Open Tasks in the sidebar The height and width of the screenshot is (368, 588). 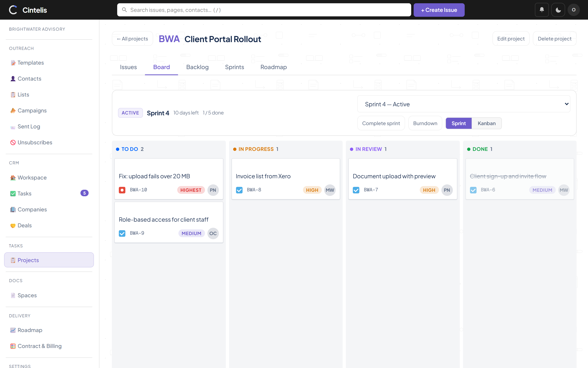tap(49, 193)
